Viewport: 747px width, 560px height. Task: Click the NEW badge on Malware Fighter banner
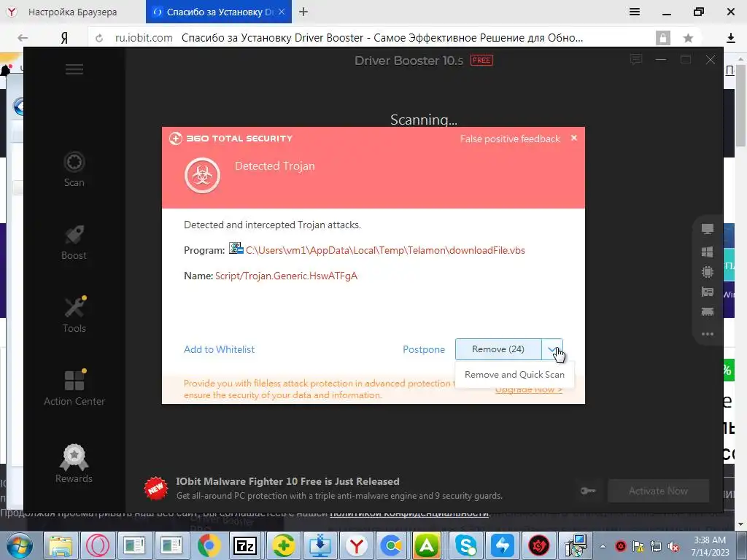(x=156, y=489)
